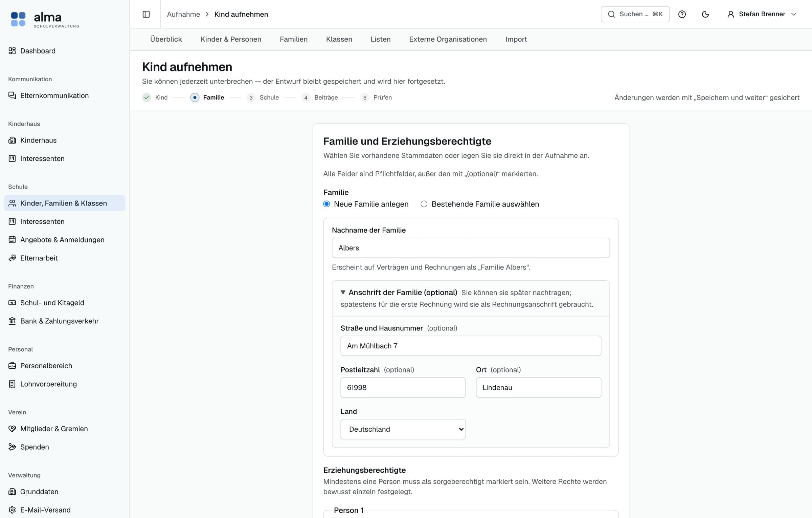Collapse Anschrift der Familie section

(343, 293)
